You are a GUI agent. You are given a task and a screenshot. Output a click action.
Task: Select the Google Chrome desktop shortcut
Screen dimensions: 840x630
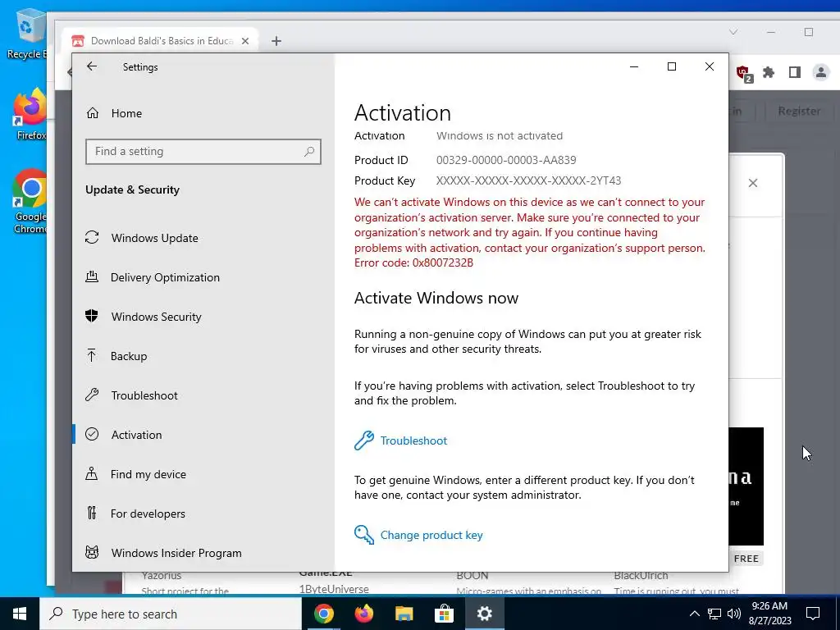[x=30, y=201]
